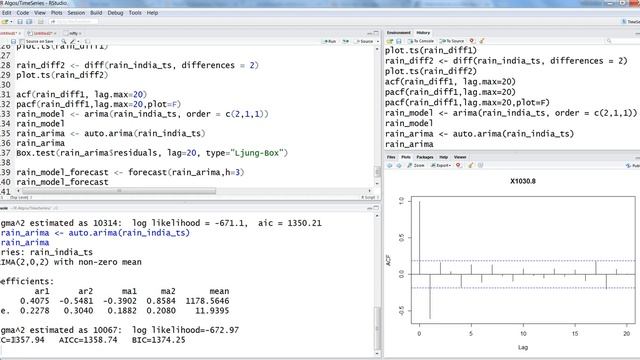Image resolution: width=640 pixels, height=360 pixels.
Task: Click the compile report icon in editor toolbar
Action: tap(87, 41)
